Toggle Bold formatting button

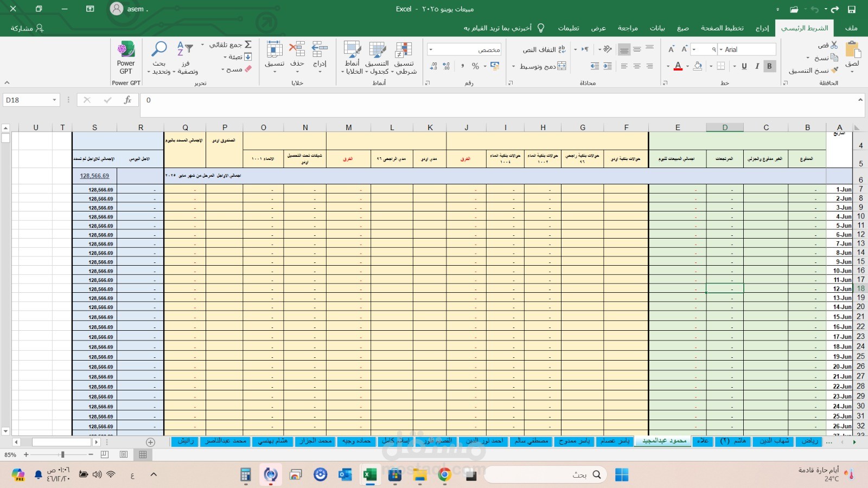(x=769, y=66)
